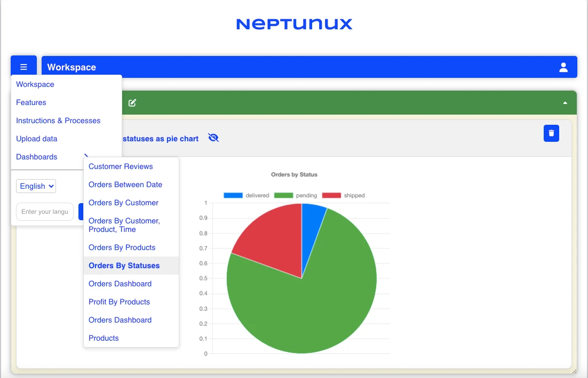Toggle chart visibility with eye-slash icon
The height and width of the screenshot is (378, 588).
213,138
